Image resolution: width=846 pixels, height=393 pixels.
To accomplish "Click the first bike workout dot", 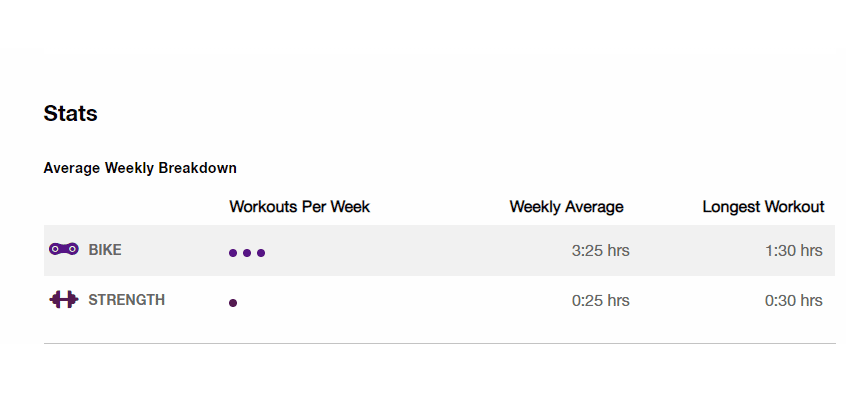I will point(233,253).
